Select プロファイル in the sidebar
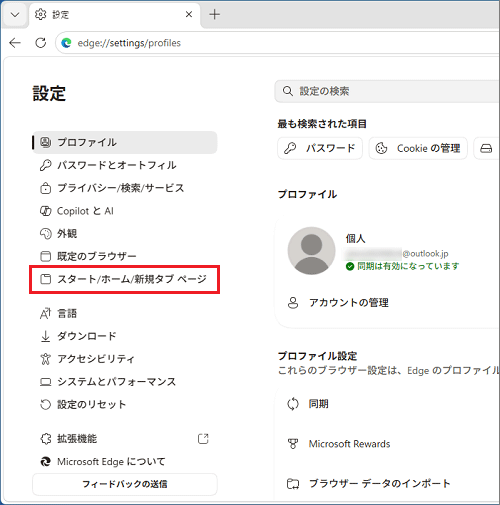Viewport: 500px width, 505px height. tap(125, 142)
